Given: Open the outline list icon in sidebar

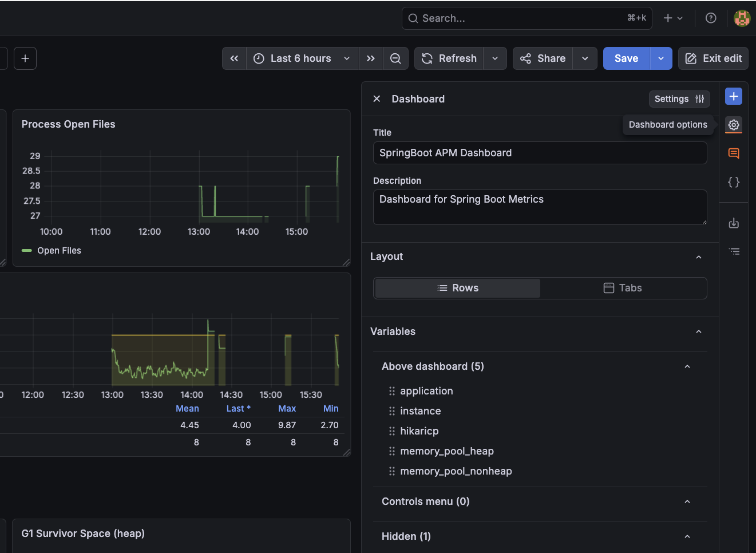Looking at the screenshot, I should click(734, 251).
